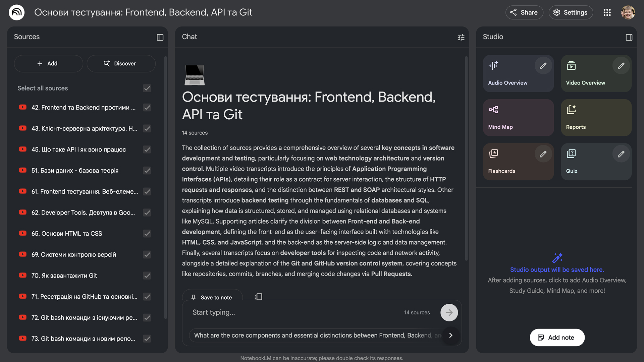This screenshot has height=362, width=644.
Task: Open the Reports tool
Action: (596, 118)
